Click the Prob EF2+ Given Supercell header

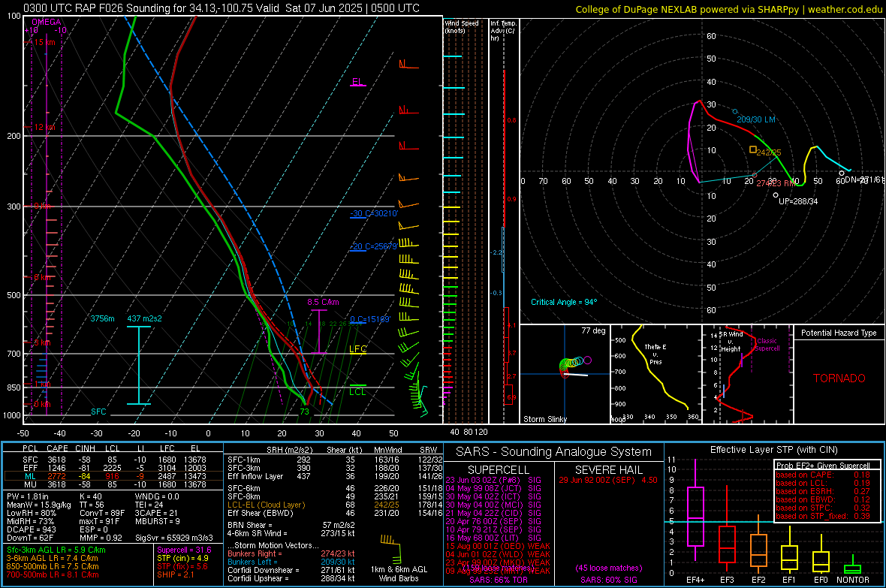pyautogui.click(x=823, y=466)
